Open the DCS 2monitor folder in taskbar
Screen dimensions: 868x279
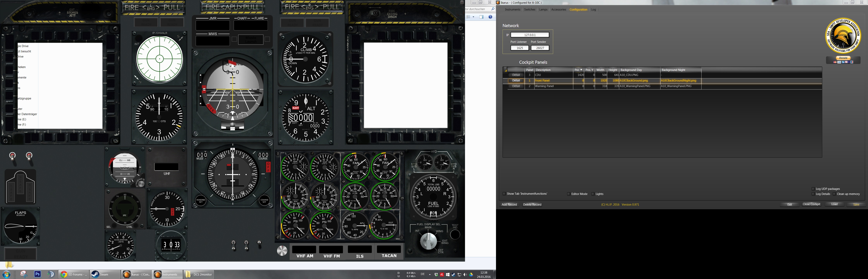click(199, 274)
